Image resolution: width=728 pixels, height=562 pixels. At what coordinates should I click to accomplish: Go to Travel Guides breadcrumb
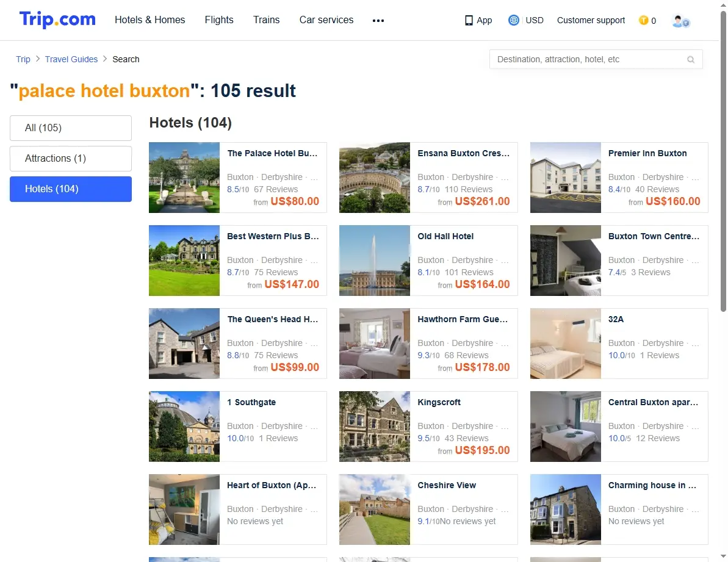[x=71, y=59]
